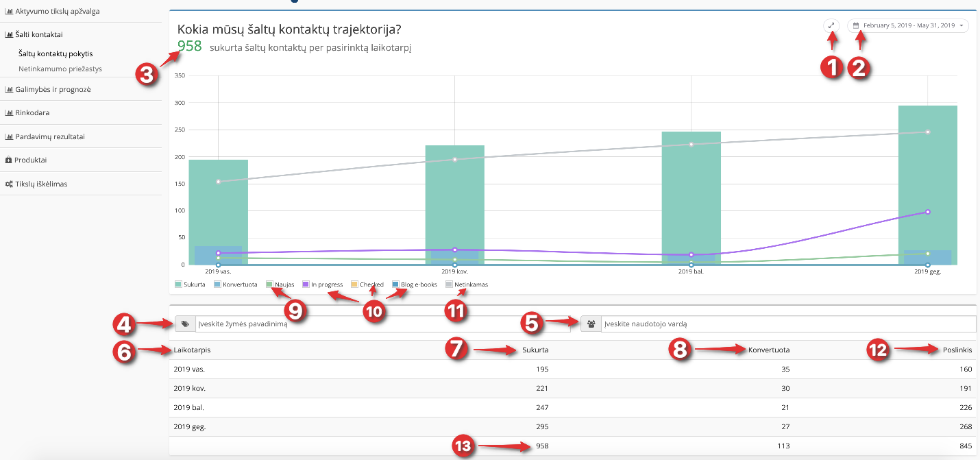
Task: Toggle the 'In progress' legend series
Action: (x=322, y=284)
